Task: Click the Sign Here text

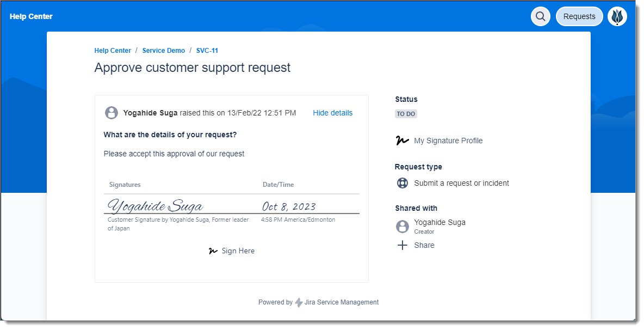Action: 238,251
